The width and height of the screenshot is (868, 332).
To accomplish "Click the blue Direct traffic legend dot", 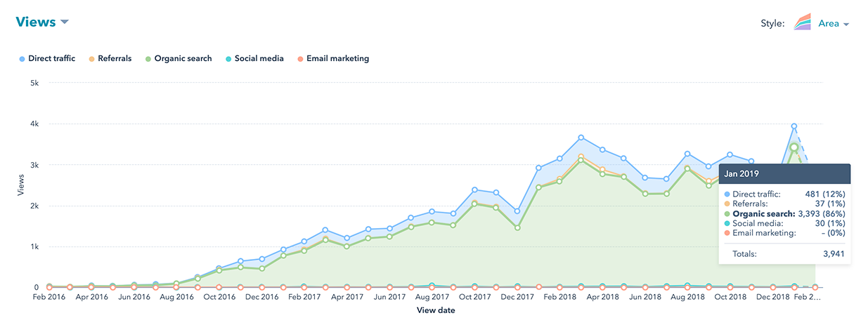I will tap(22, 59).
